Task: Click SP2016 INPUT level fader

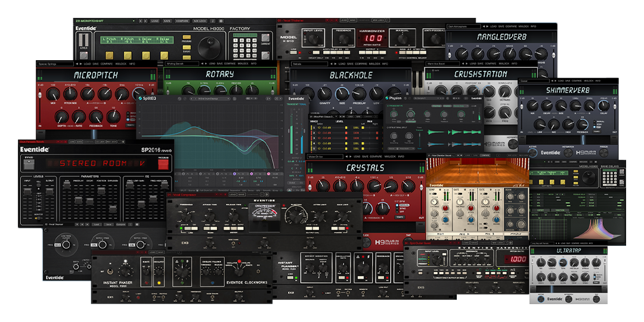Action: (27, 192)
